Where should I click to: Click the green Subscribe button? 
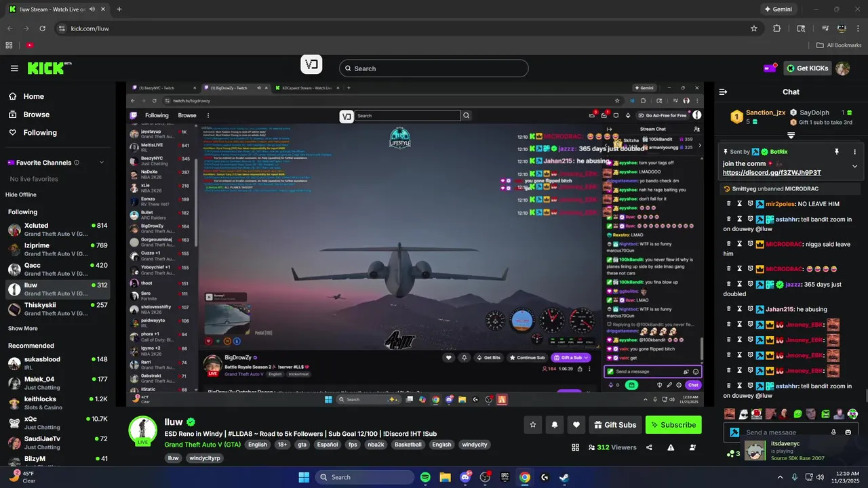coord(673,425)
